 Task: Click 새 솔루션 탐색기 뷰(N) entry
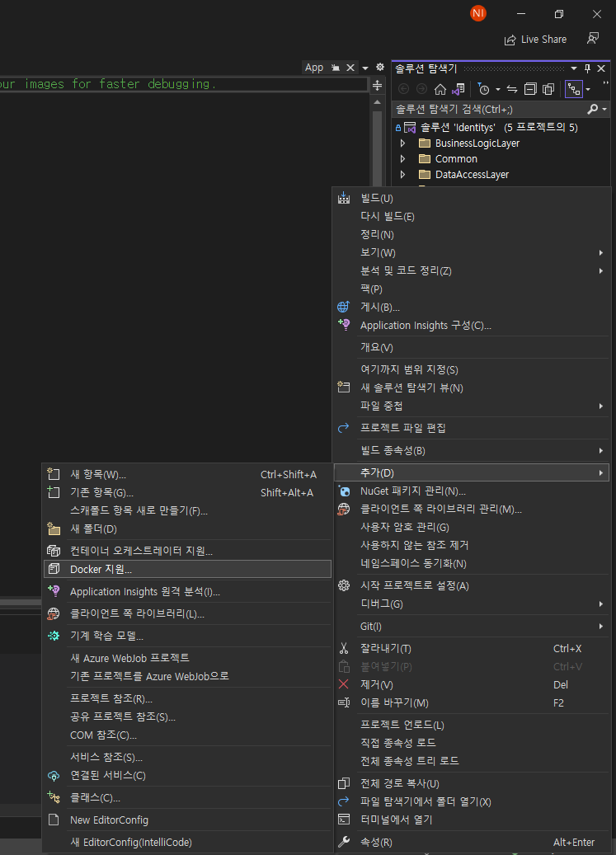click(472, 388)
